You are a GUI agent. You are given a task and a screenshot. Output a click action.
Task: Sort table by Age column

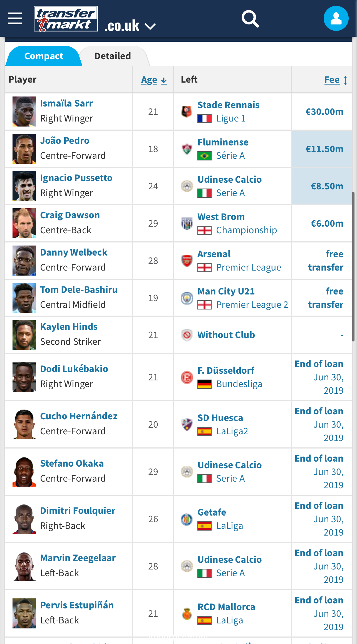154,80
